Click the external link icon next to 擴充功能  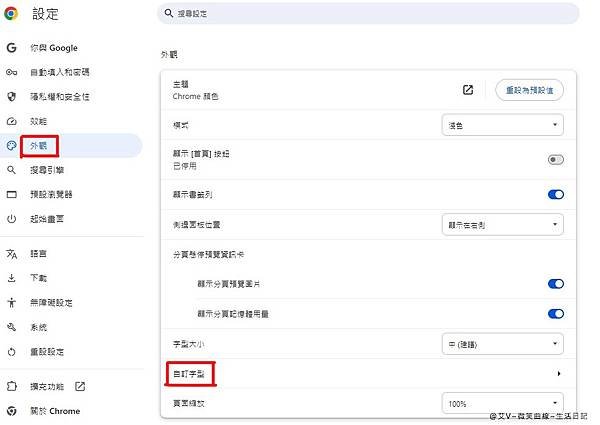click(x=80, y=386)
